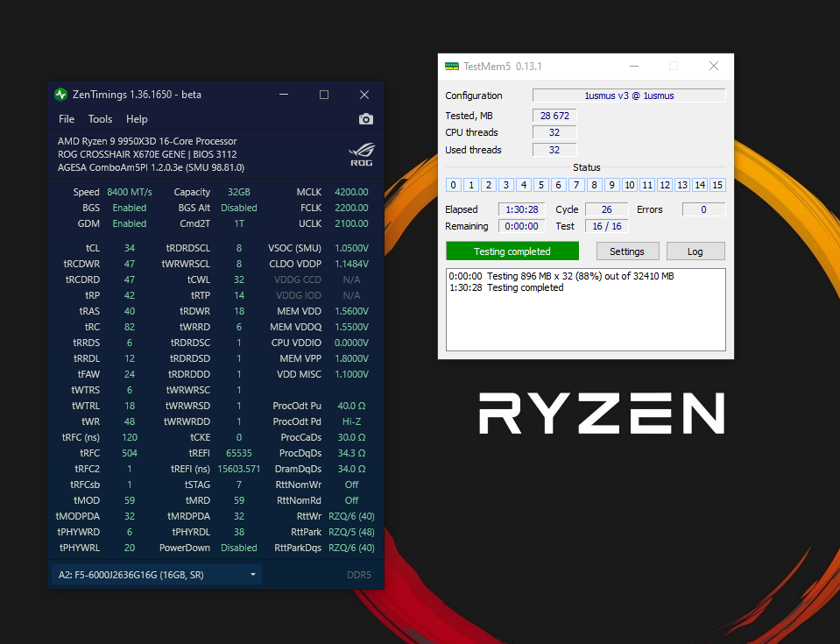Screen dimensions: 840x644
Task: Click the ZenTimings app icon in title bar
Action: [61, 95]
